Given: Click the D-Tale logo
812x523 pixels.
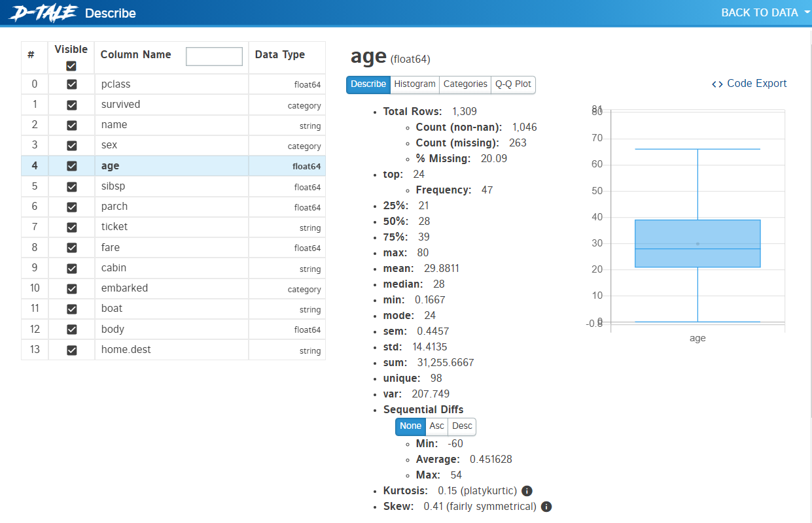Looking at the screenshot, I should (43, 13).
